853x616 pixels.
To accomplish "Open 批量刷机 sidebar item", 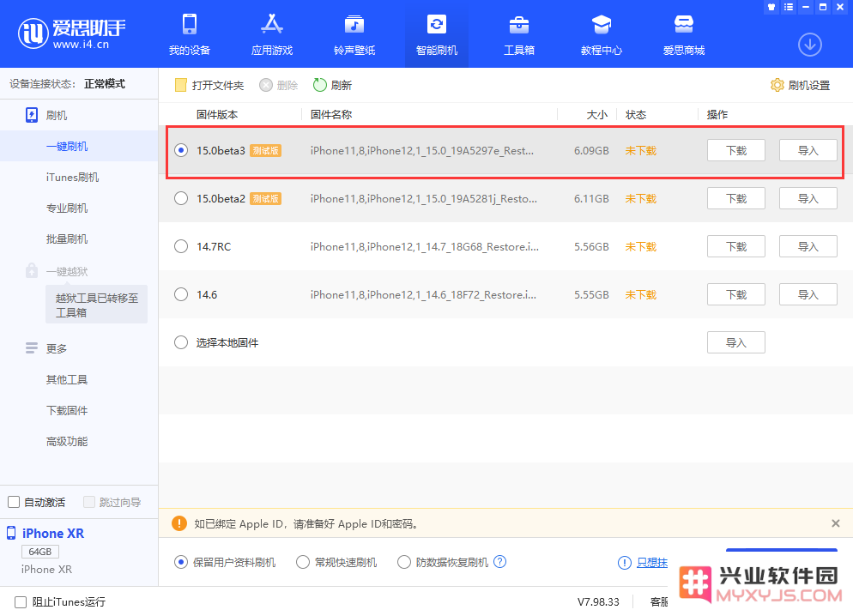I will coord(67,239).
